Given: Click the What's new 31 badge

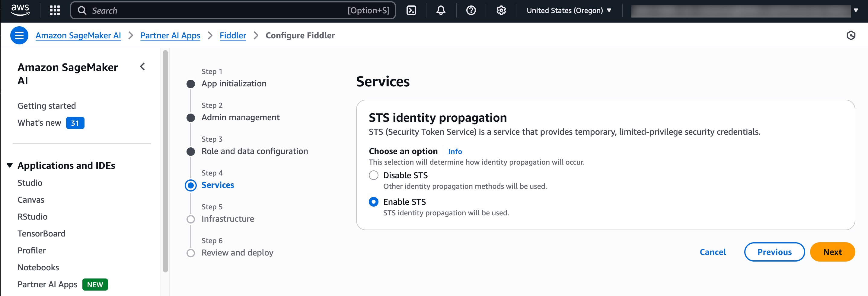Looking at the screenshot, I should click(x=75, y=123).
